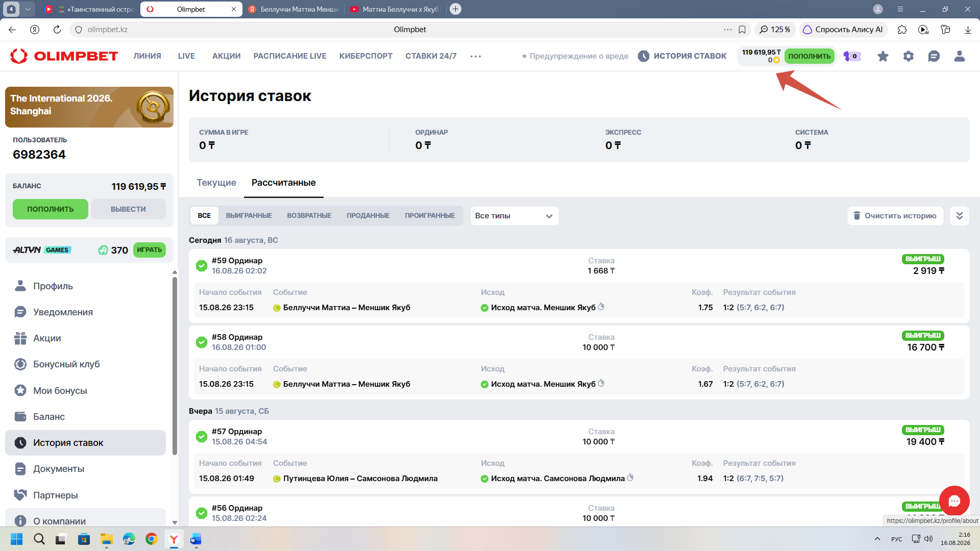Open the LIVE navigation item
Viewport: 980px width, 551px height.
pyautogui.click(x=186, y=56)
